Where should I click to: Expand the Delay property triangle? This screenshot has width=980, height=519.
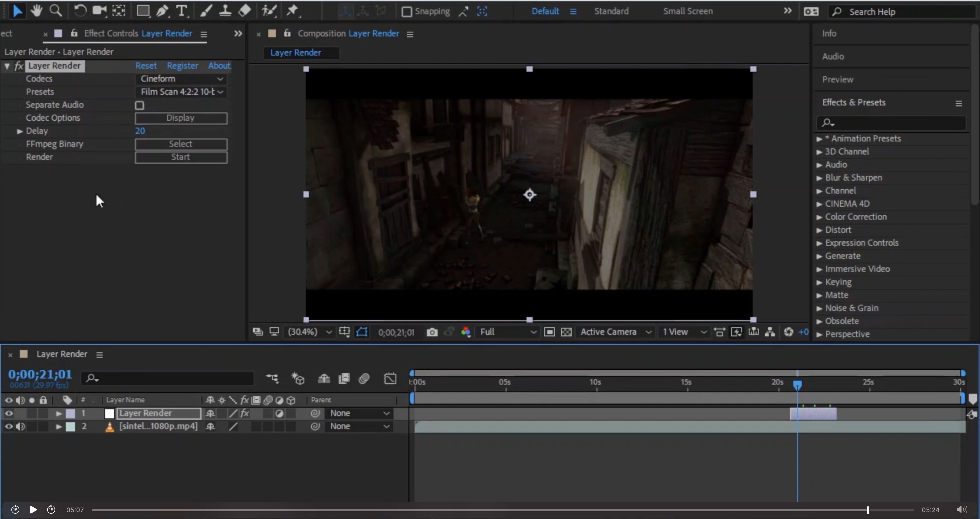coord(20,131)
